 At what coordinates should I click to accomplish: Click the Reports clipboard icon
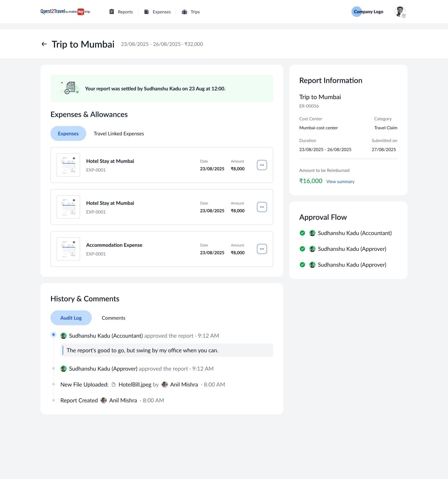tap(112, 12)
